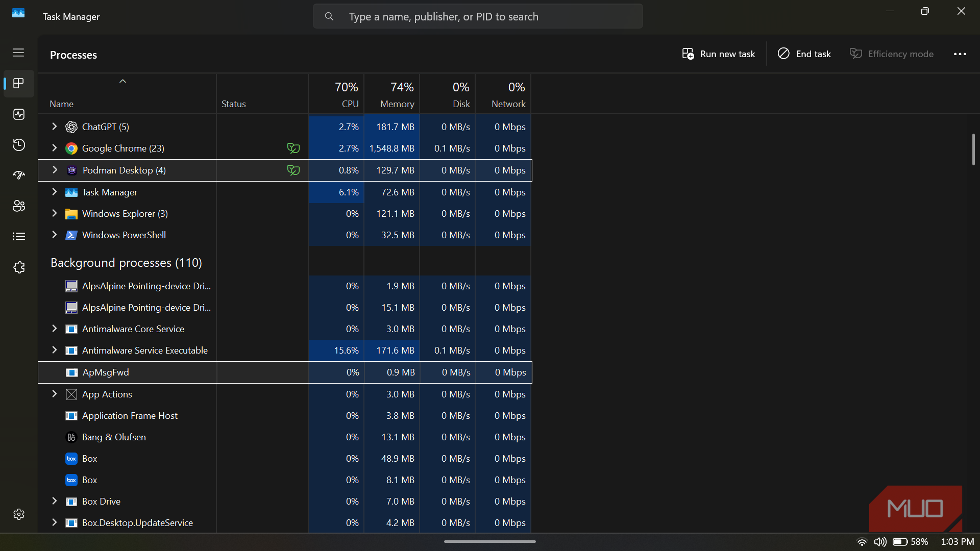This screenshot has height=551, width=980.
Task: Expand Antimalware Service Executable row
Action: pos(54,350)
